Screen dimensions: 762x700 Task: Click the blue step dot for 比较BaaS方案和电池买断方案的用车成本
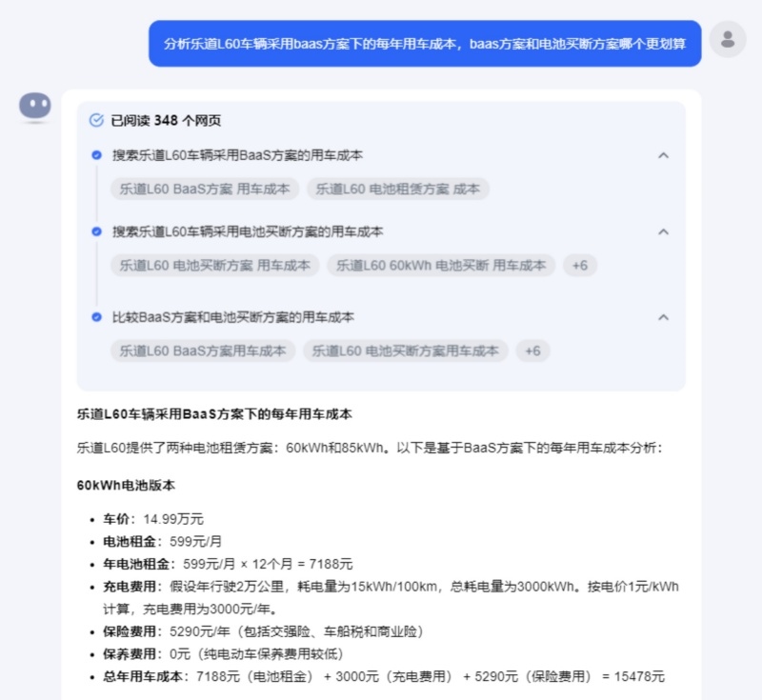(x=97, y=317)
